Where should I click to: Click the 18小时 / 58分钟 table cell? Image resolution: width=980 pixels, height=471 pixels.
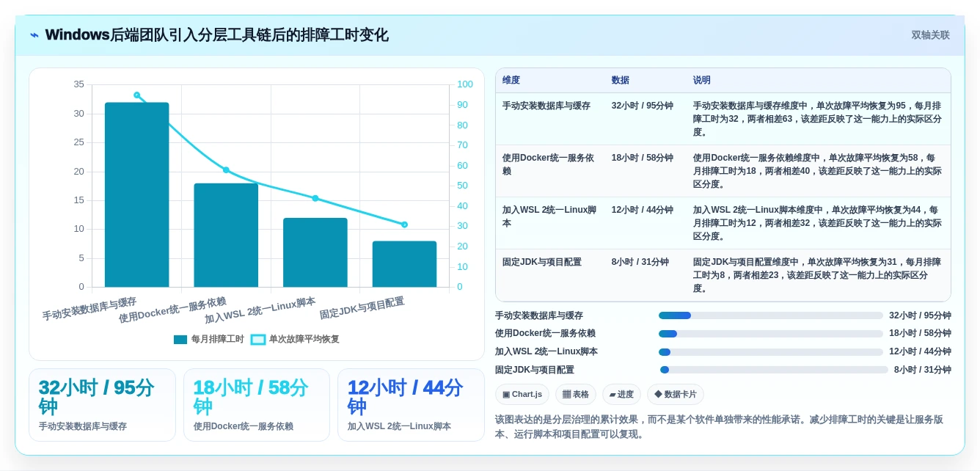(x=646, y=171)
